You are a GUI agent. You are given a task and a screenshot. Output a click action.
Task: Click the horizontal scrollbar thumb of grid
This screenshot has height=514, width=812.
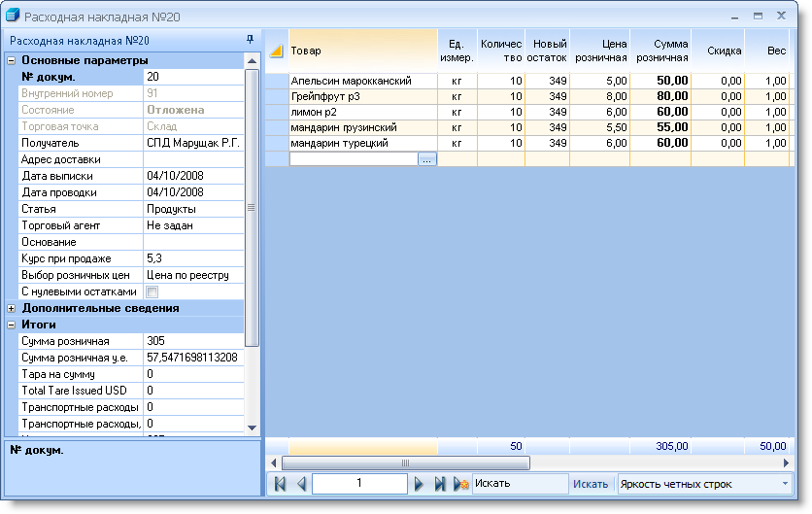coord(403,463)
